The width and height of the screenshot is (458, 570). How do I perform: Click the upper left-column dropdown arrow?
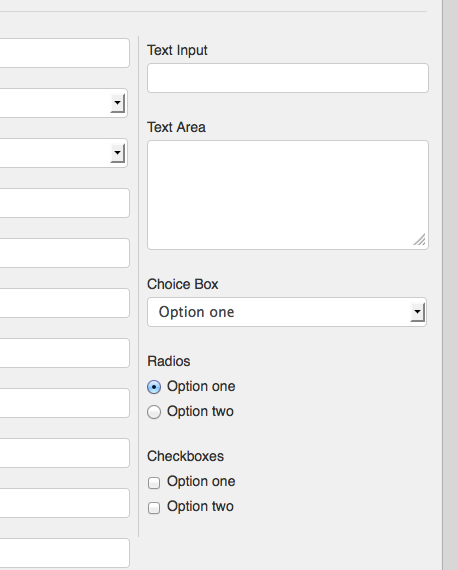pyautogui.click(x=117, y=103)
